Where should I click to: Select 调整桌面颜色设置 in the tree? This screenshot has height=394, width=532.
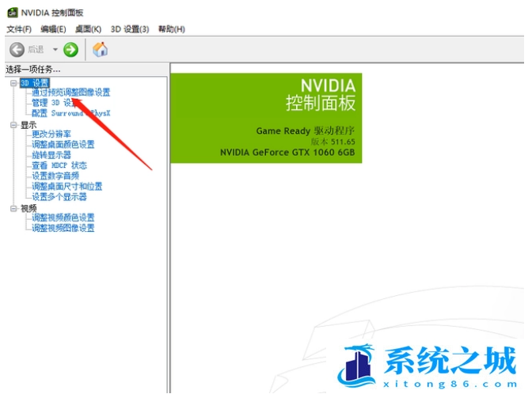click(63, 145)
